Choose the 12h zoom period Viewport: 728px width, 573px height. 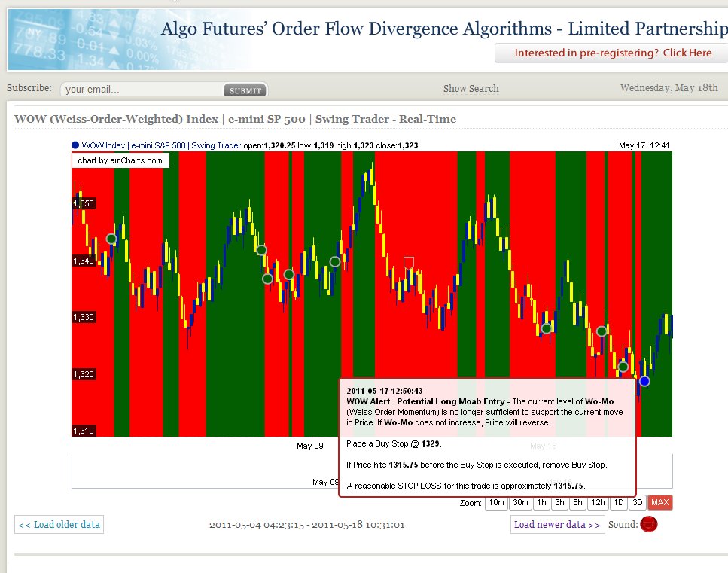coord(598,502)
